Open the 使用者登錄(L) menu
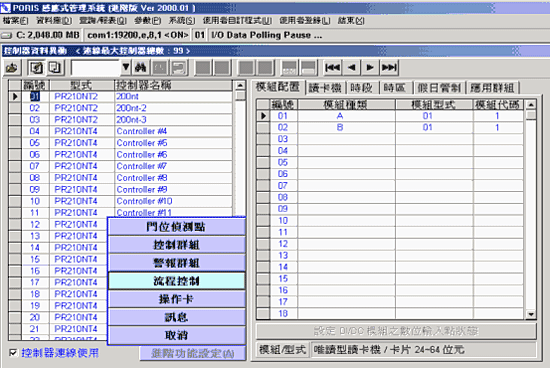 [304, 21]
